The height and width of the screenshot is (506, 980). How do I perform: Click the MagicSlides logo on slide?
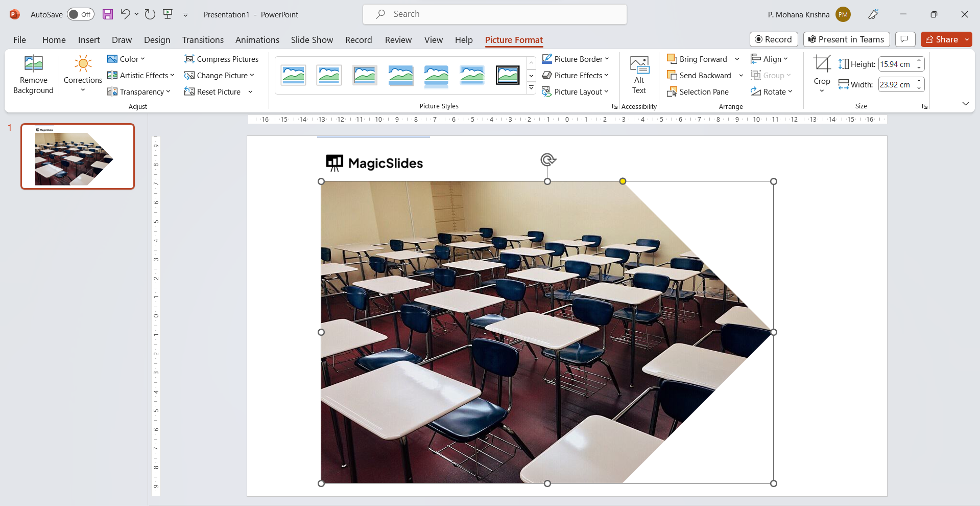tap(374, 163)
